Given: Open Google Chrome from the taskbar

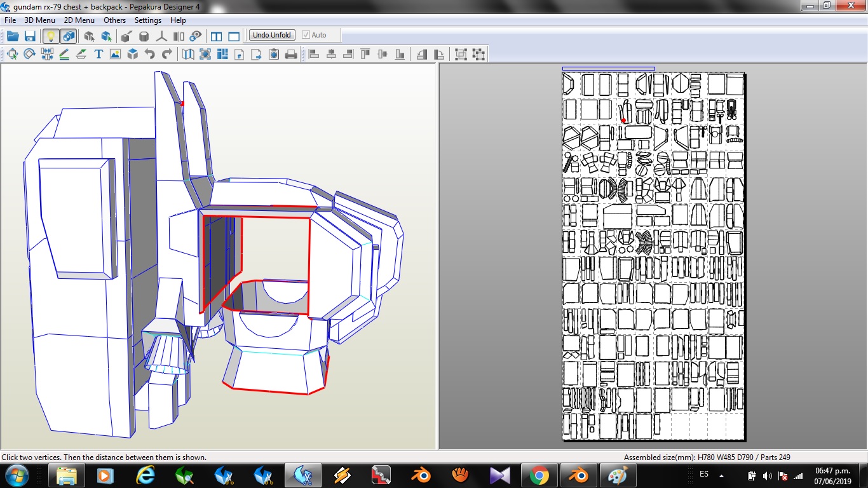Looking at the screenshot, I should click(x=539, y=475).
